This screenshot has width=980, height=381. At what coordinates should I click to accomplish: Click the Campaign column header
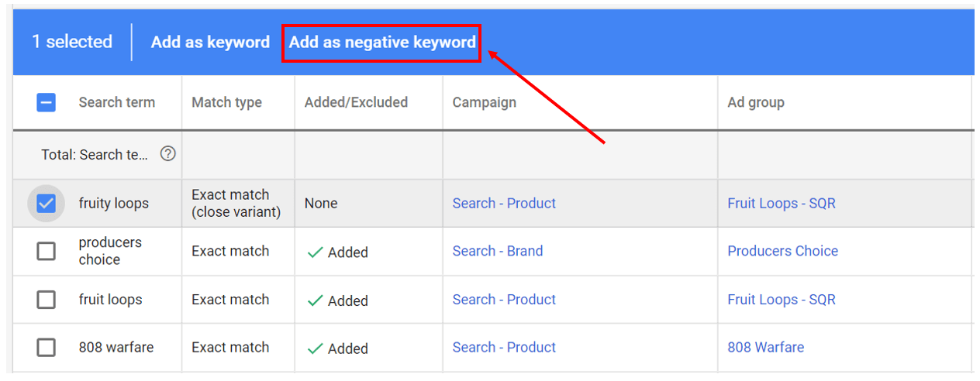click(x=484, y=102)
